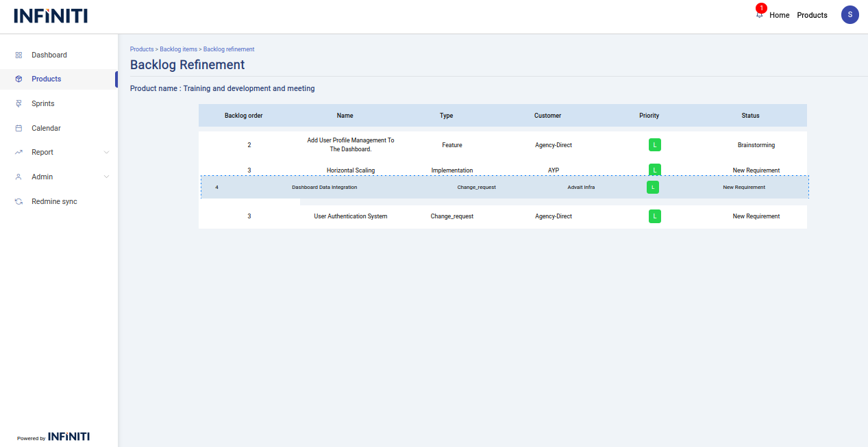Viewport: 868px width, 447px height.
Task: Click the Products cube icon in sidebar
Action: [19, 79]
